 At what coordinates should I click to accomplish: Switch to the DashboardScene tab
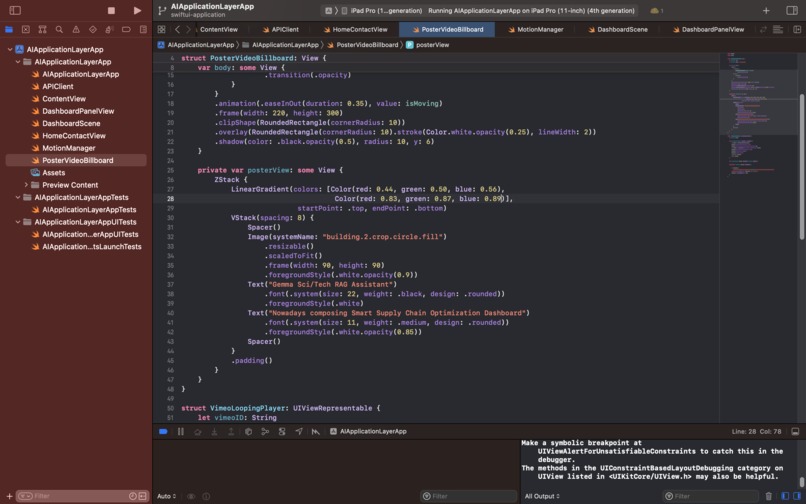pos(618,29)
